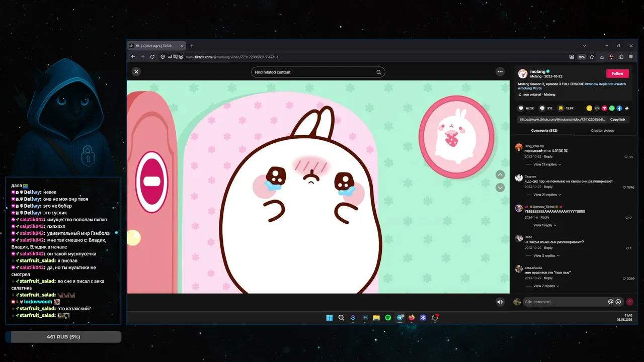Image resolution: width=644 pixels, height=362 pixels.
Task: Save video with the yellow bookmark icon
Action: click(560, 108)
